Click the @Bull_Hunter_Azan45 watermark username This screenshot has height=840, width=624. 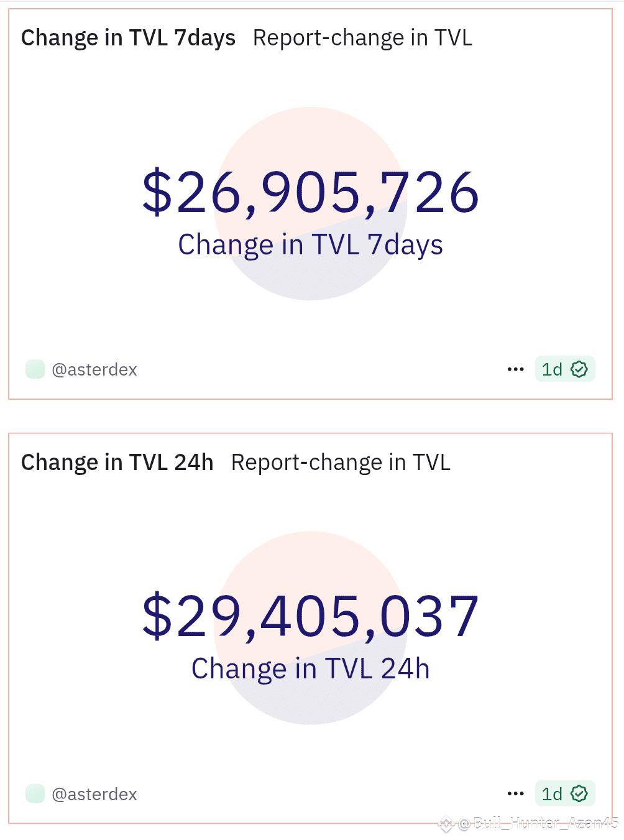coord(538,824)
